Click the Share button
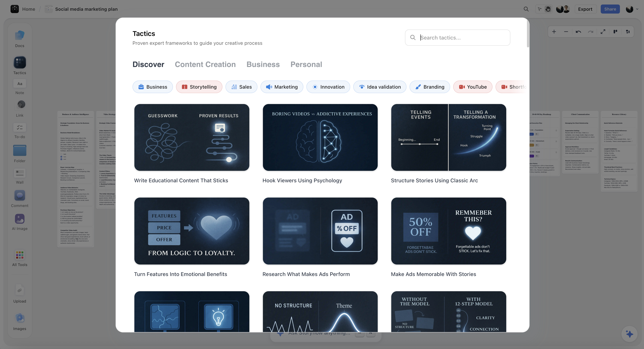This screenshot has width=644, height=349. tap(610, 9)
